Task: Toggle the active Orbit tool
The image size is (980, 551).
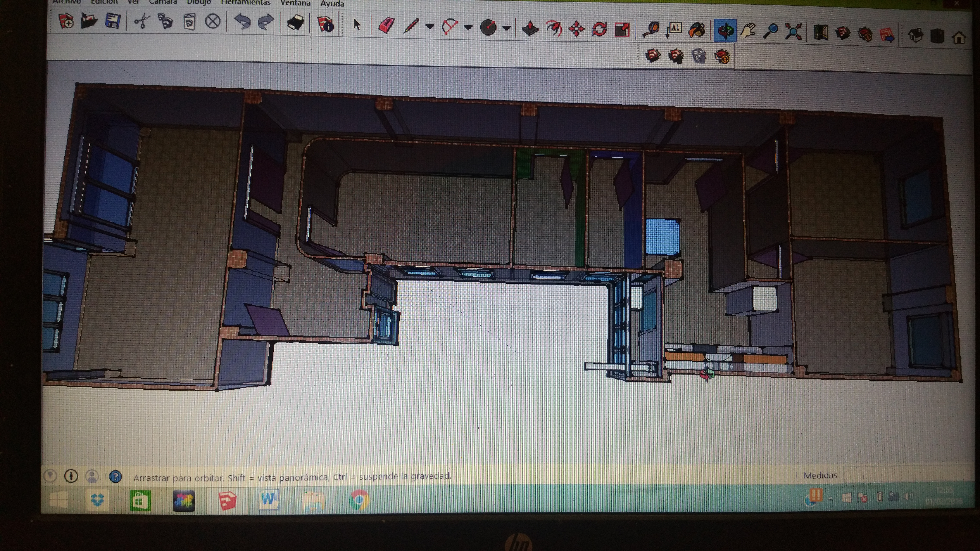Action: tap(725, 30)
